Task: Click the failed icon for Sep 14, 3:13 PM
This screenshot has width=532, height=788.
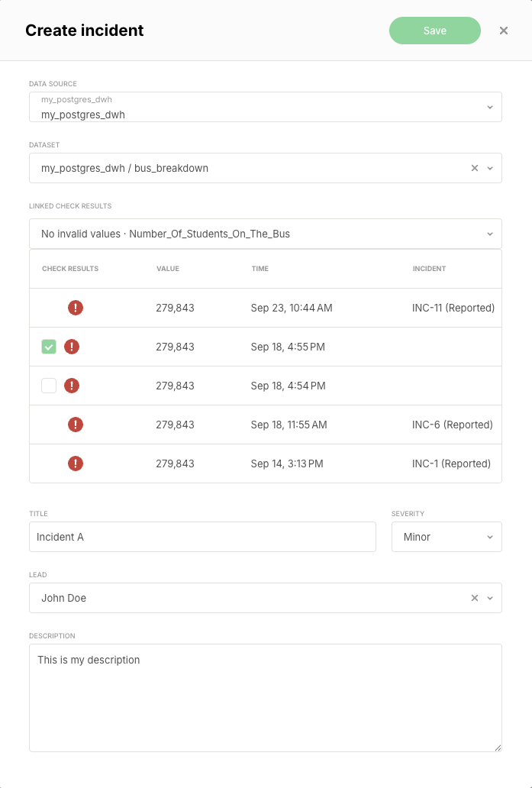Action: click(x=76, y=463)
